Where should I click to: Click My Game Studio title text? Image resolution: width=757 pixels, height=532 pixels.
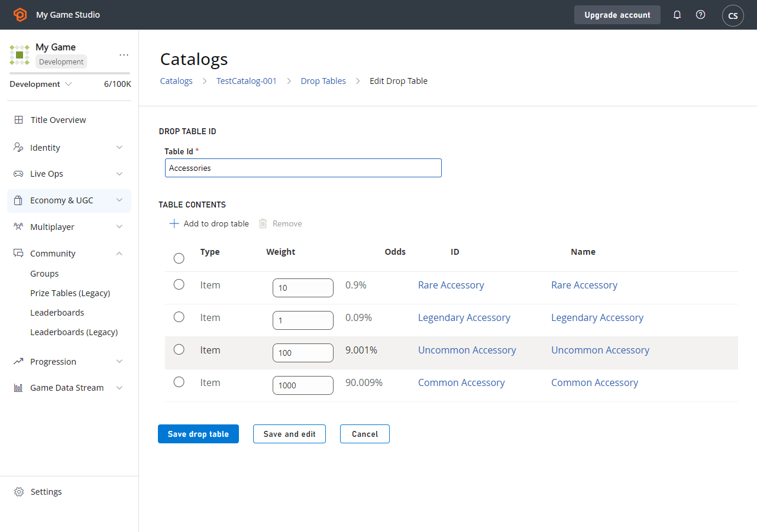click(x=68, y=15)
